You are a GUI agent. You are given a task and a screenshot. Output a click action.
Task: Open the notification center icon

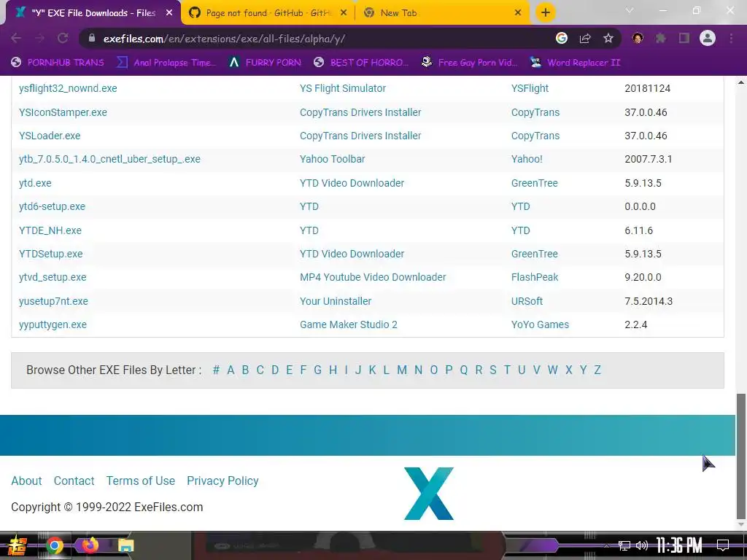(723, 545)
